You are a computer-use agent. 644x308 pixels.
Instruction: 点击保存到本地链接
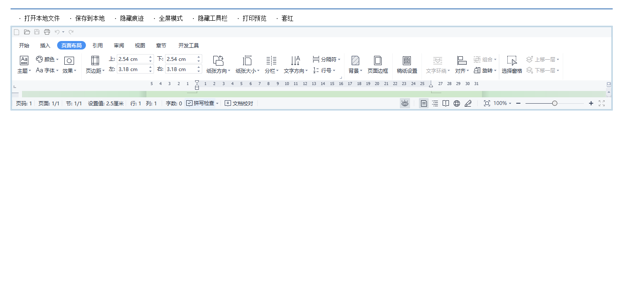pyautogui.click(x=89, y=18)
